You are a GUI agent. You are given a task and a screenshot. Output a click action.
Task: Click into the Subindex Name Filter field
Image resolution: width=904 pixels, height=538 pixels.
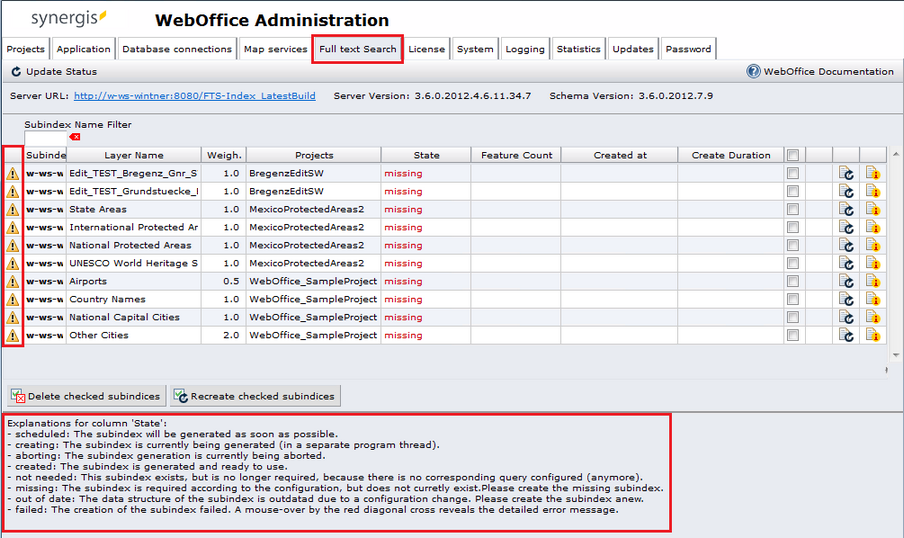(46, 138)
